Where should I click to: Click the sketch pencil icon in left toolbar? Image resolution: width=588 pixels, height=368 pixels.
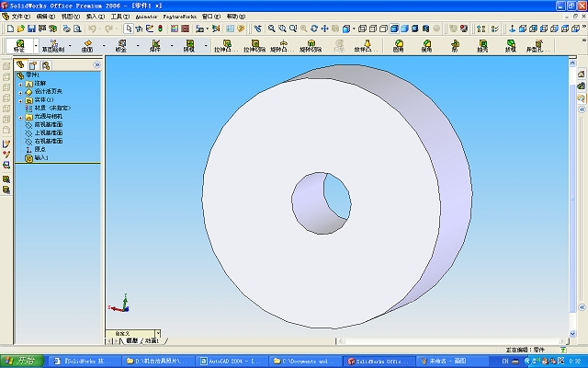pyautogui.click(x=6, y=144)
